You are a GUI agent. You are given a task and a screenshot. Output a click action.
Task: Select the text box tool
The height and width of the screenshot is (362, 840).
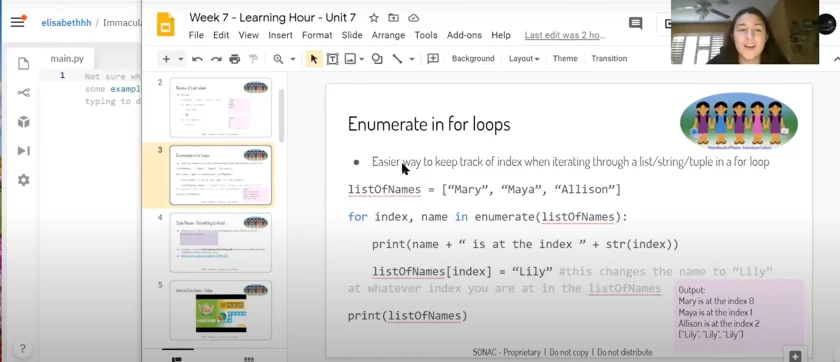332,59
